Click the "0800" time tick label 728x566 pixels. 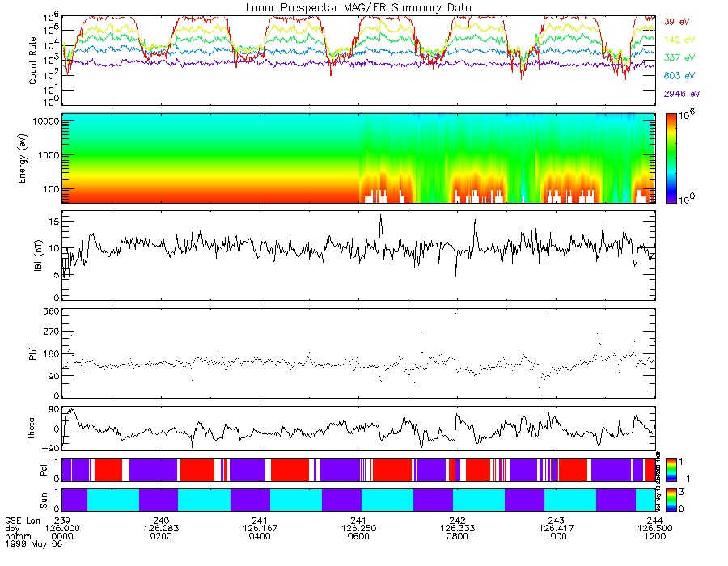457,536
